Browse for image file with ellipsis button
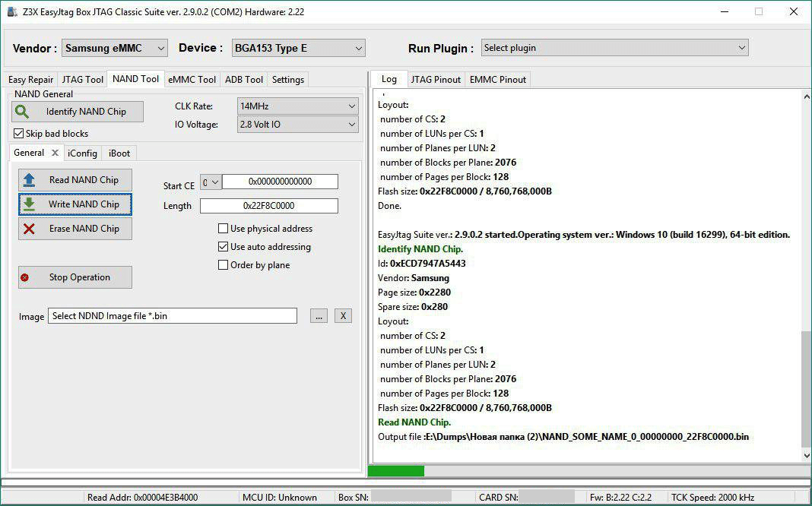812x506 pixels. [319, 316]
